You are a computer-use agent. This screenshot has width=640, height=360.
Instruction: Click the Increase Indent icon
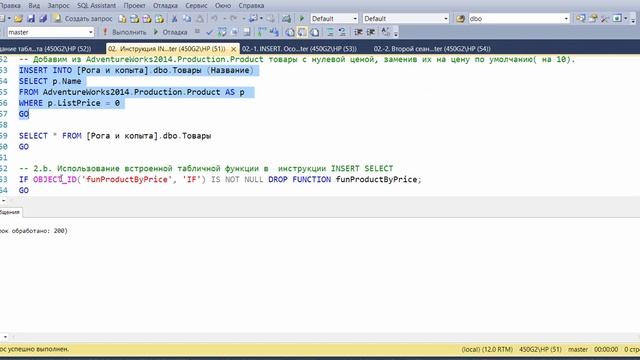click(371, 32)
